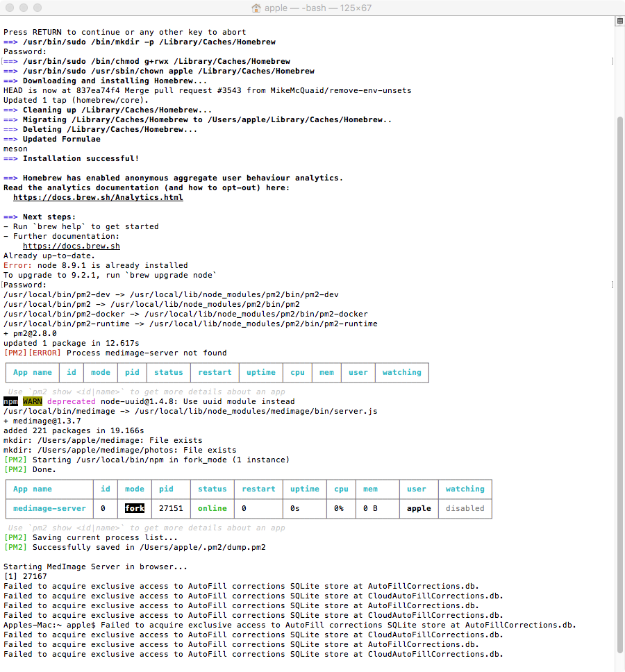Open the Homebrew Analytics.html documentation link
This screenshot has width=625, height=672.
coord(98,197)
